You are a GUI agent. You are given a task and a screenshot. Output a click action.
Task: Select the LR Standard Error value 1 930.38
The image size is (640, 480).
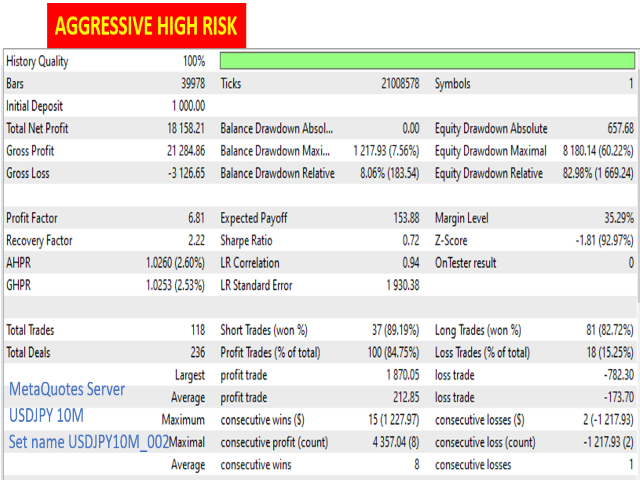pyautogui.click(x=403, y=285)
